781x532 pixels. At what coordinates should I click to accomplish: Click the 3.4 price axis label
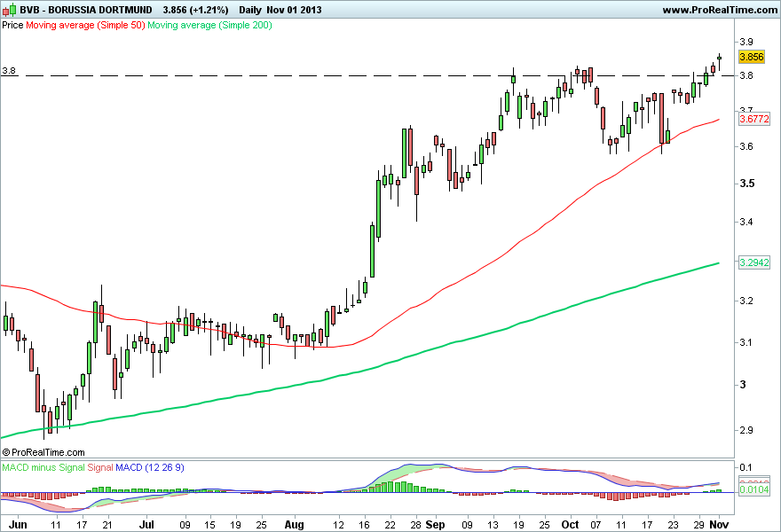coord(746,222)
